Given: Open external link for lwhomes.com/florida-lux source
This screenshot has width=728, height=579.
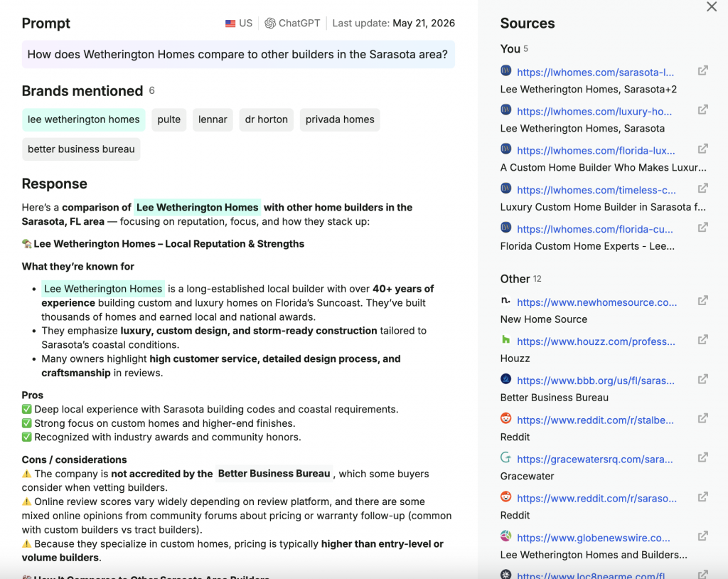Looking at the screenshot, I should [703, 149].
